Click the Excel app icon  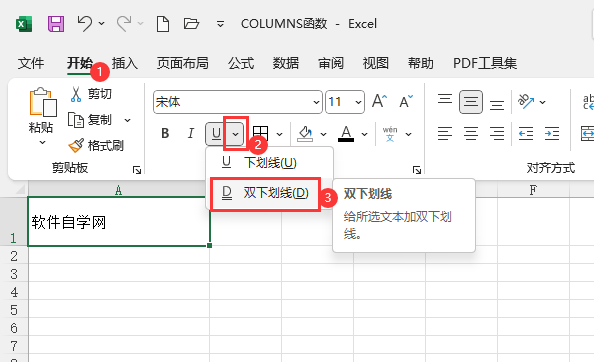pyautogui.click(x=24, y=24)
